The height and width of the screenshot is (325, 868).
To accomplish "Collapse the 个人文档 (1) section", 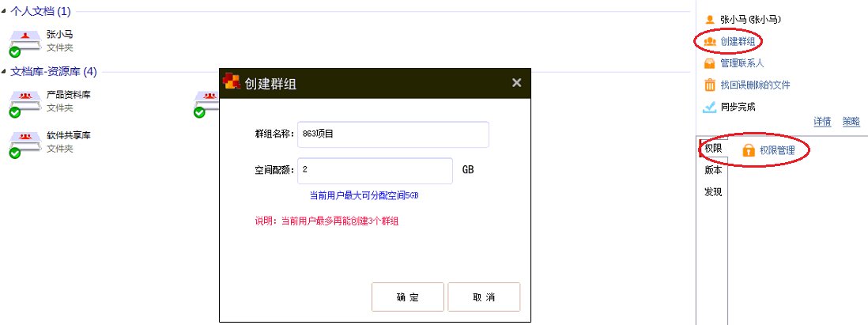I will click(x=5, y=11).
